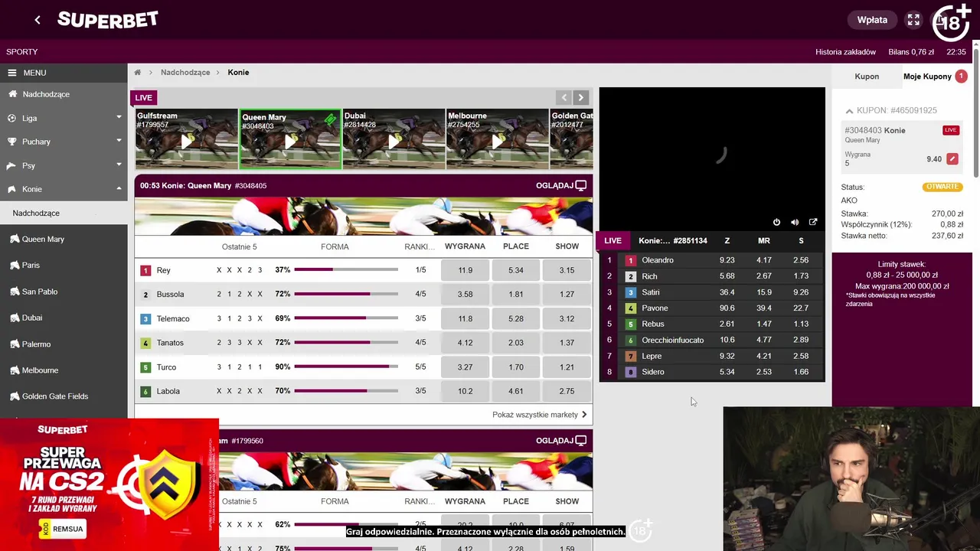980x551 pixels.
Task: Edit the coupon bet with red pencil icon
Action: coord(952,159)
